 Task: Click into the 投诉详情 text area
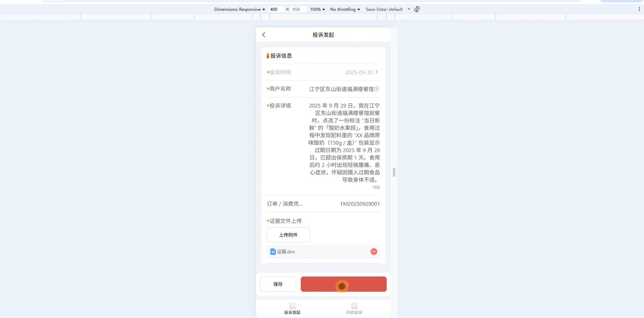[x=344, y=143]
